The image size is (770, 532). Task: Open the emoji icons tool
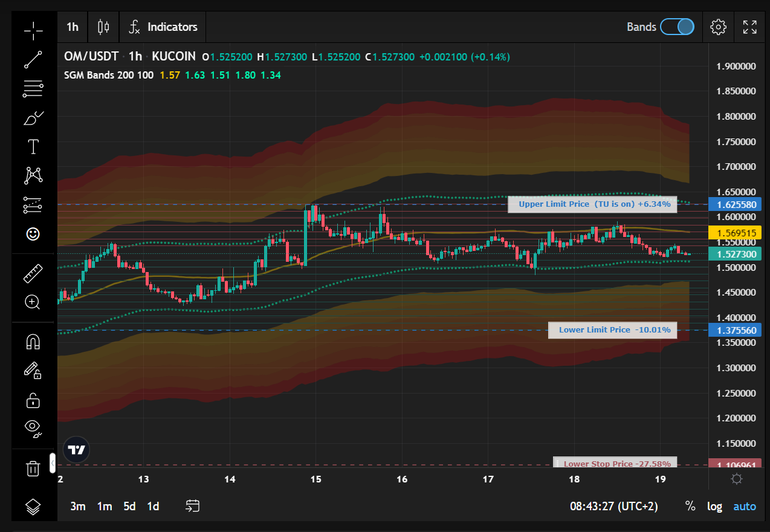(x=33, y=234)
